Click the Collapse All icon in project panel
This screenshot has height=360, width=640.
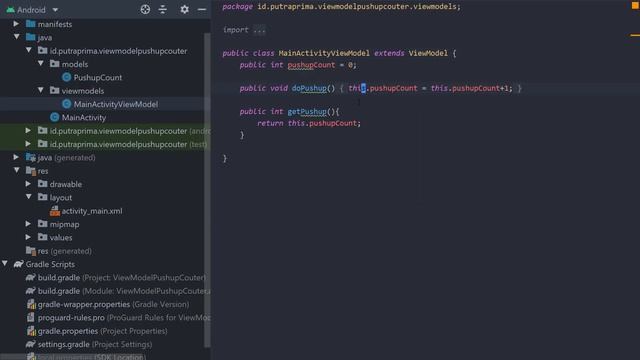pos(162,9)
